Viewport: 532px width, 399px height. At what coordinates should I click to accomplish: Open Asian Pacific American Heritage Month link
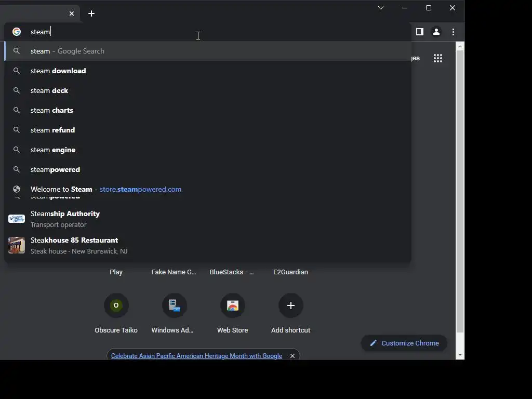196,356
